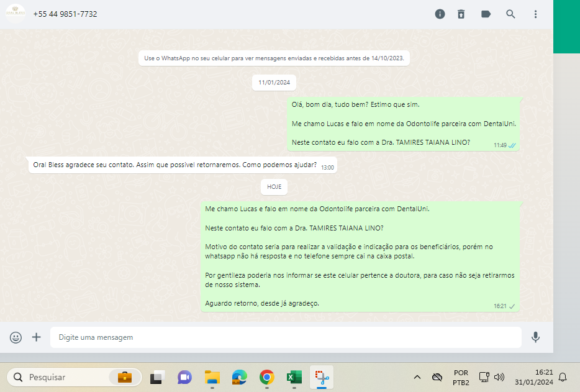The height and width of the screenshot is (392, 580).
Task: Search within this conversation
Action: pos(510,14)
